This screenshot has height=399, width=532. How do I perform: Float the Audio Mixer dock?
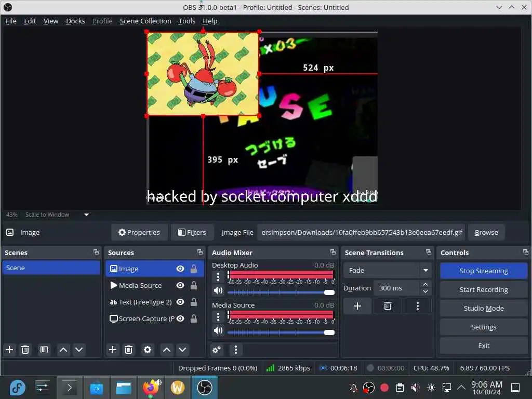click(333, 252)
